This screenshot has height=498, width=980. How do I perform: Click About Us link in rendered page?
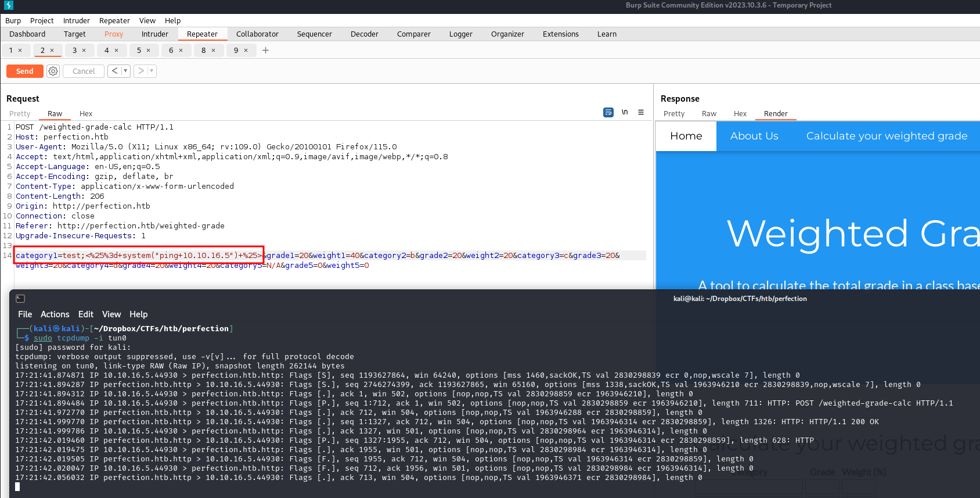pyautogui.click(x=754, y=136)
